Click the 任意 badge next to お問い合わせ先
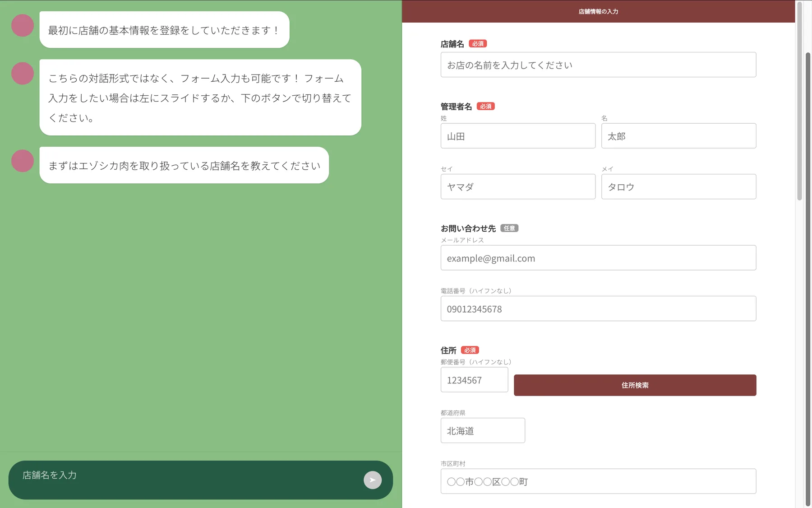 coord(509,228)
